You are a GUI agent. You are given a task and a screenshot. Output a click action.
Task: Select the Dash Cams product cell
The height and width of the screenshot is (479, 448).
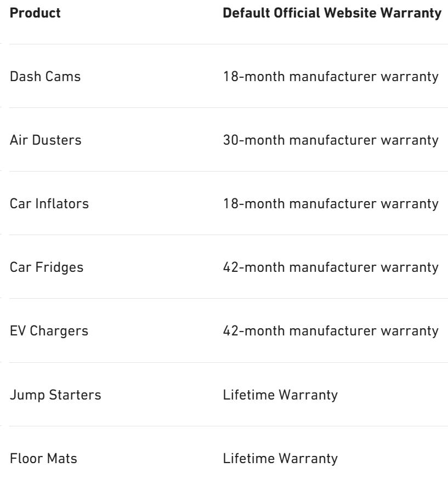(46, 76)
